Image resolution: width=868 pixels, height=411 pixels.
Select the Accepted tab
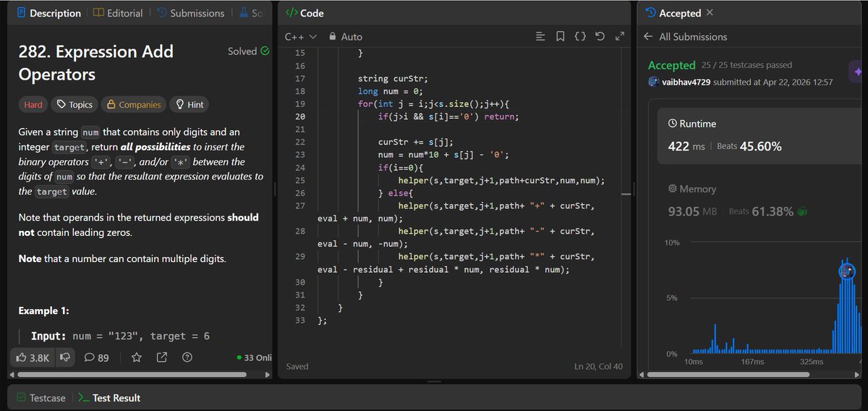pos(673,13)
